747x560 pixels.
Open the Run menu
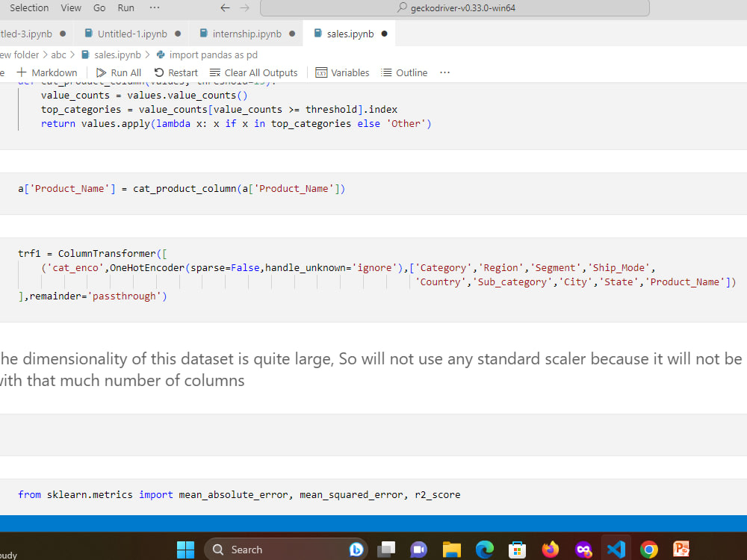click(125, 7)
